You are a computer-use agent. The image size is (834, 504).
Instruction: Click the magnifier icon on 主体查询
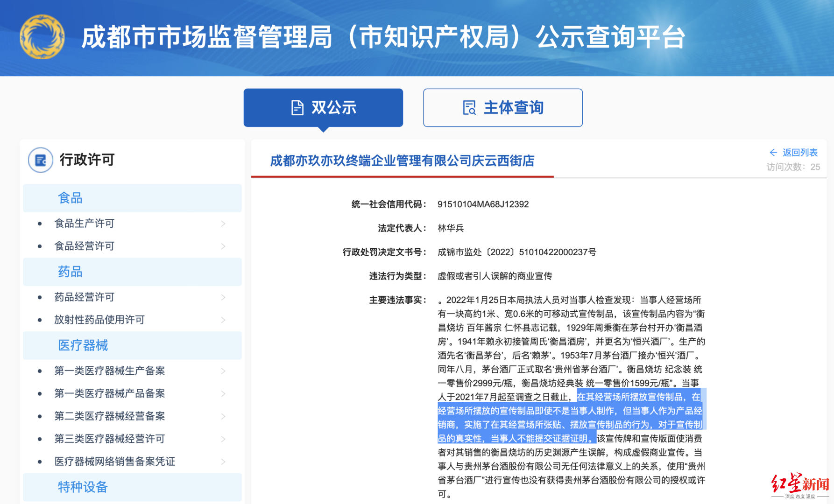pos(470,107)
